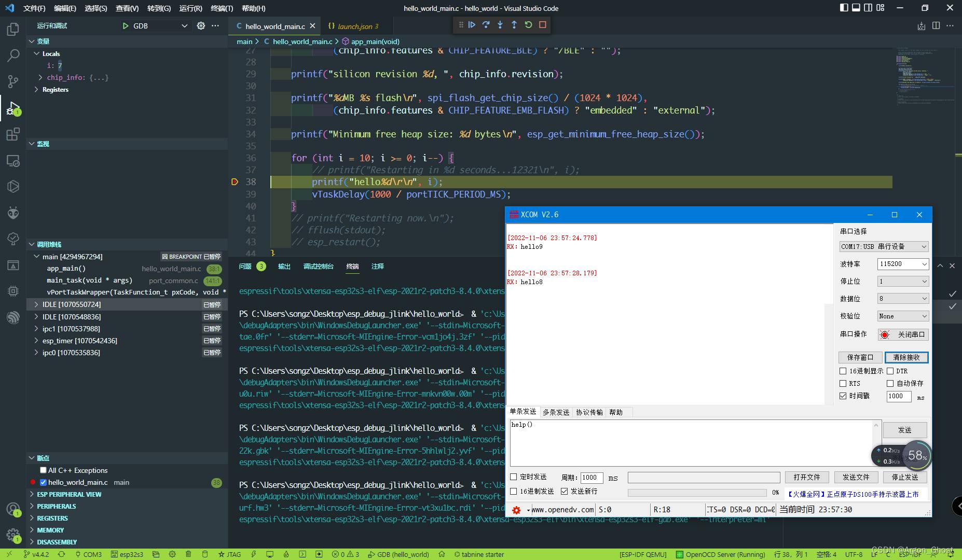Expand the esp_timer thread in call stack

pyautogui.click(x=36, y=341)
